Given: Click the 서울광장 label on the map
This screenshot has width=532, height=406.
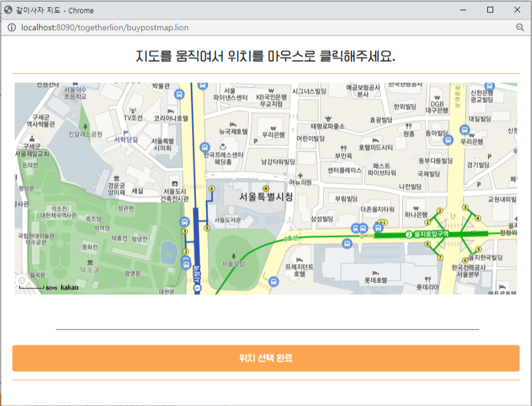Looking at the screenshot, I should [x=233, y=264].
